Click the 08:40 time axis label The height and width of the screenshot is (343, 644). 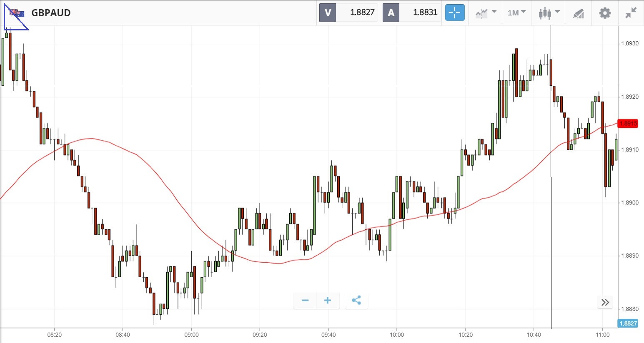click(123, 335)
